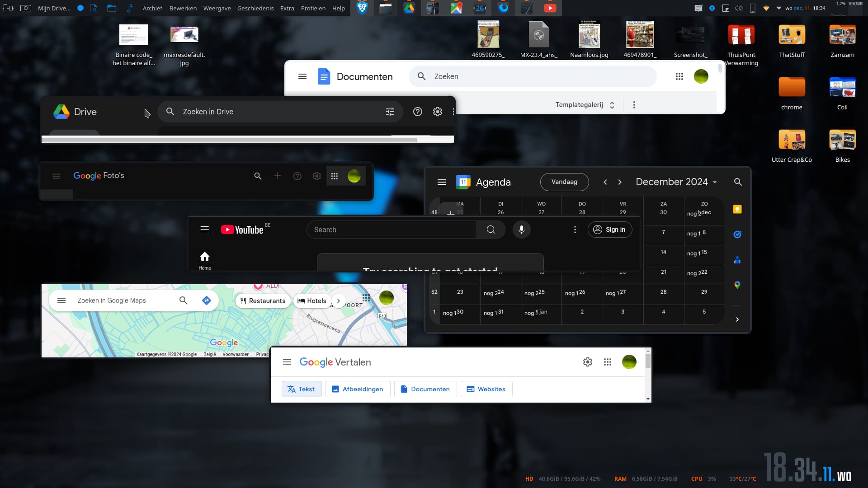Go to next month in Agenda

click(x=620, y=182)
